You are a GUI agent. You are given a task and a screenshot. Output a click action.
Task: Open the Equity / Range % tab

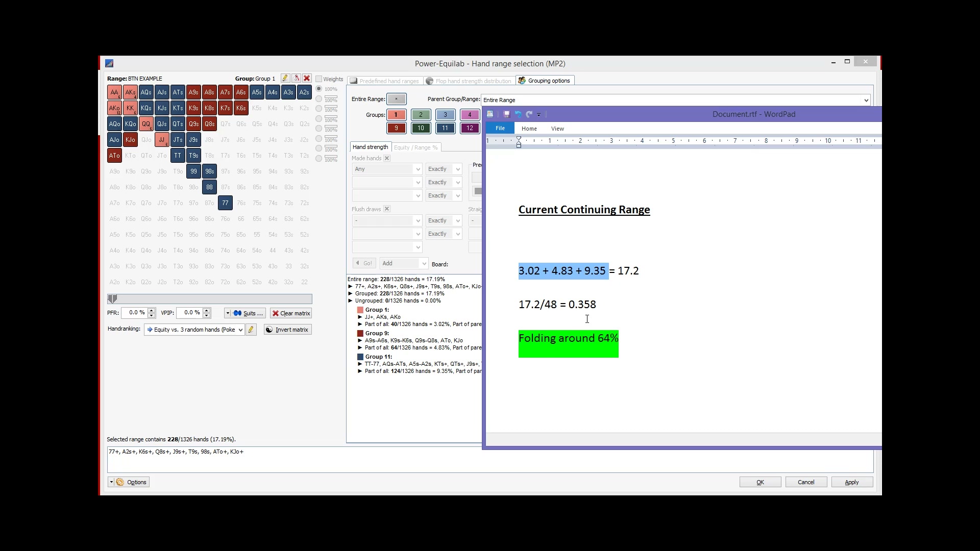[x=416, y=147]
